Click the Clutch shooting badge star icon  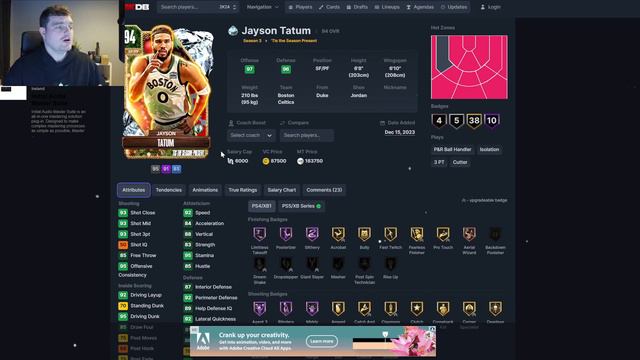tap(417, 309)
